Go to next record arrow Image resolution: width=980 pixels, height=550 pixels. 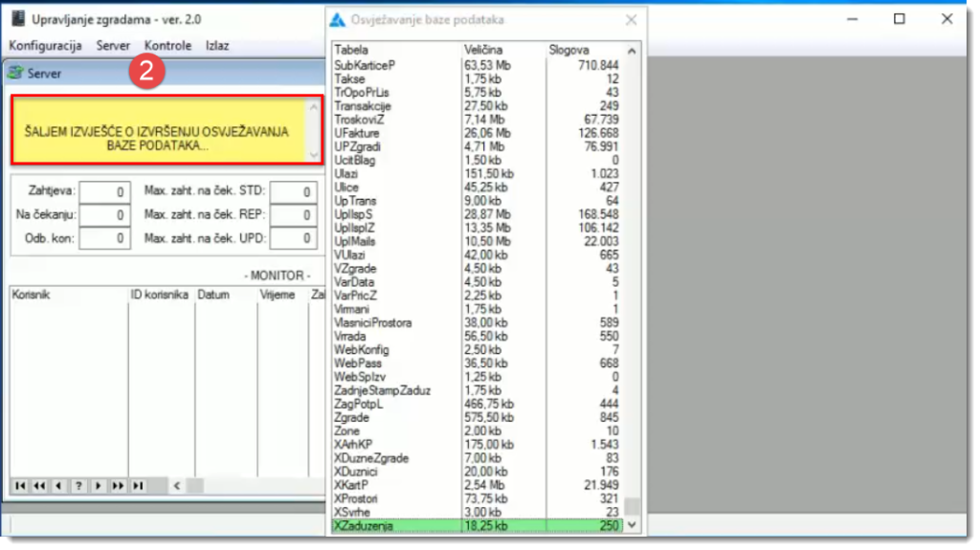98,486
